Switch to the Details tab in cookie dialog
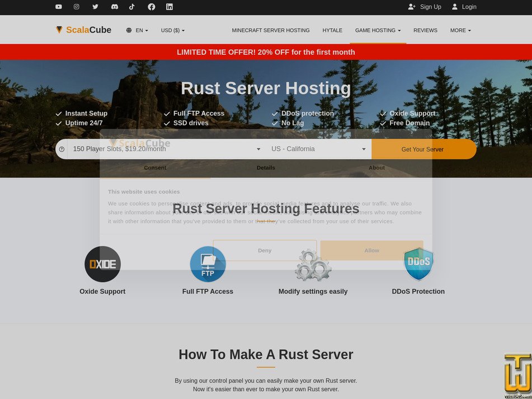The image size is (532, 399). tap(266, 167)
